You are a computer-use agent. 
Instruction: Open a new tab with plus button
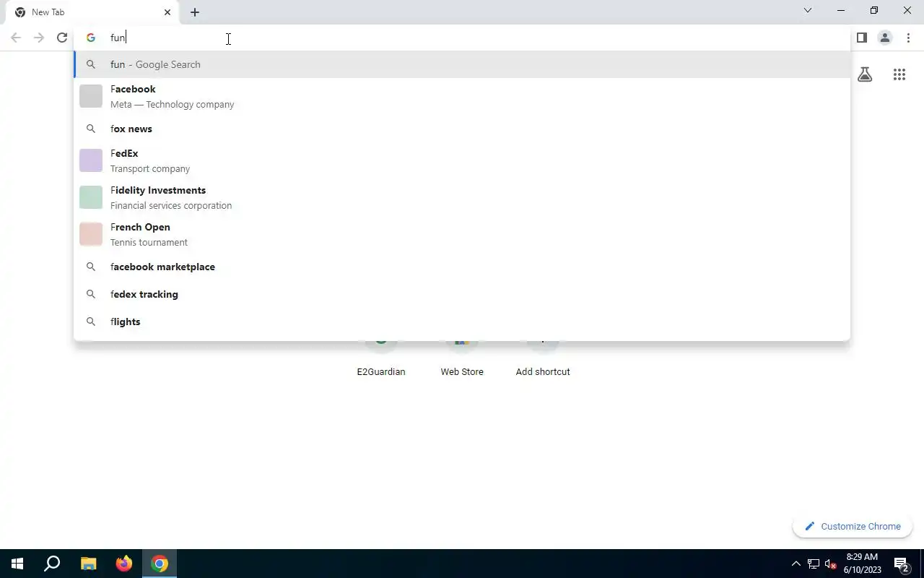195,12
